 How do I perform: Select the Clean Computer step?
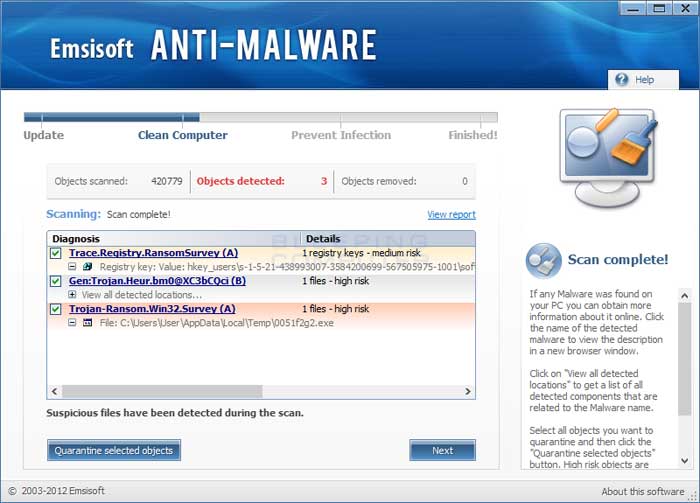183,135
